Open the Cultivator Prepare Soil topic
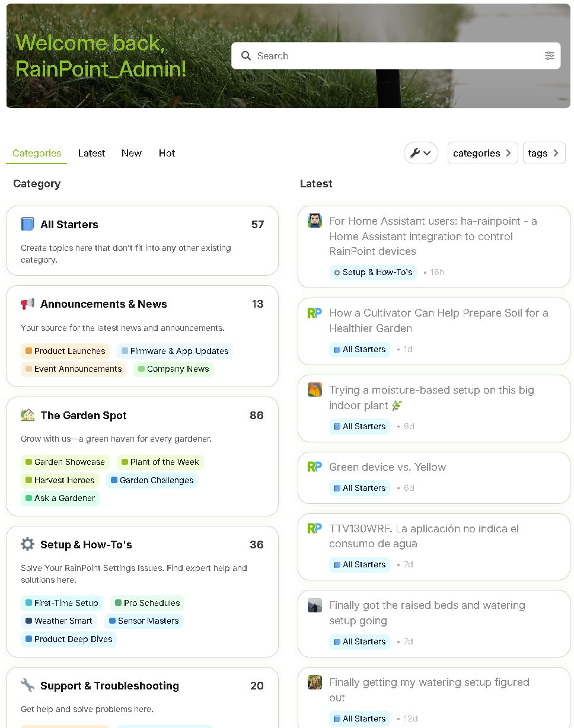 (438, 320)
